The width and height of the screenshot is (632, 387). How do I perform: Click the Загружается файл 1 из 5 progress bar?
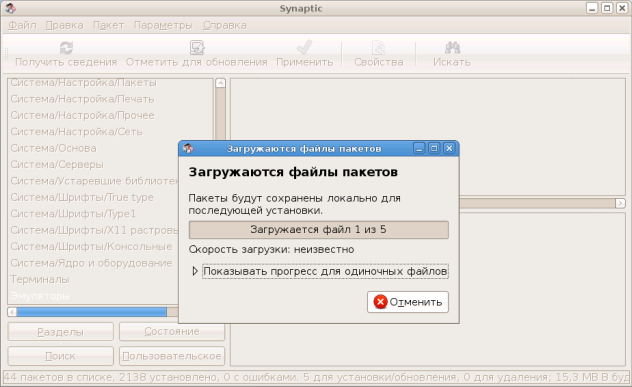[x=318, y=230]
